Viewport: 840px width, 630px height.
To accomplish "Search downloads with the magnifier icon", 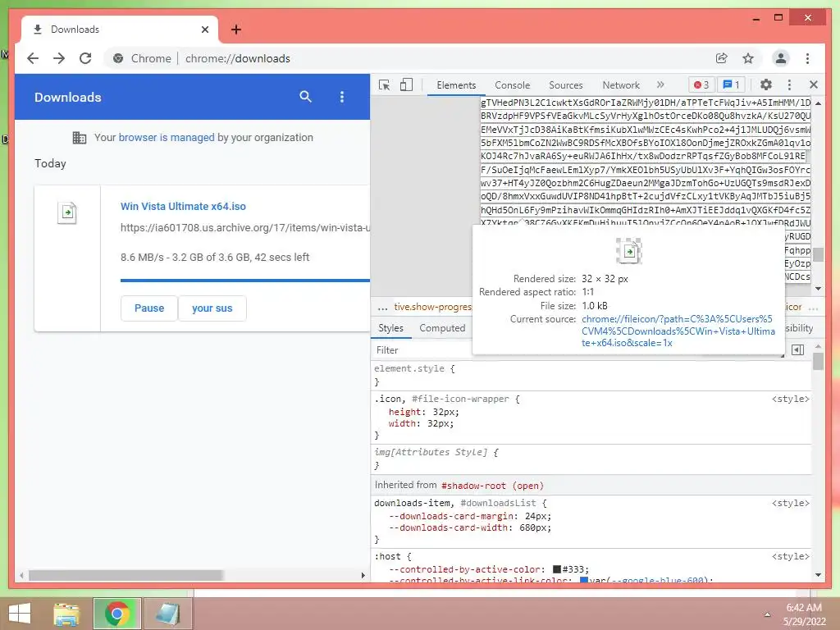I will pyautogui.click(x=305, y=97).
